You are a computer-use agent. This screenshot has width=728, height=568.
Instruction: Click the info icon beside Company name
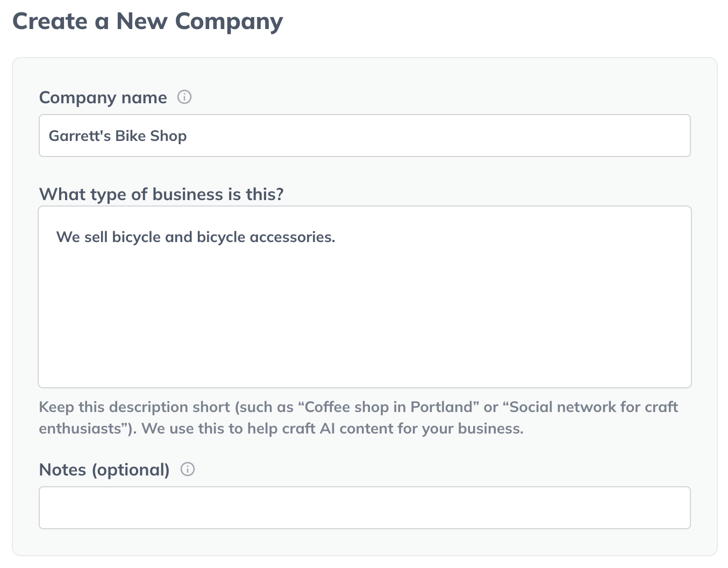184,97
